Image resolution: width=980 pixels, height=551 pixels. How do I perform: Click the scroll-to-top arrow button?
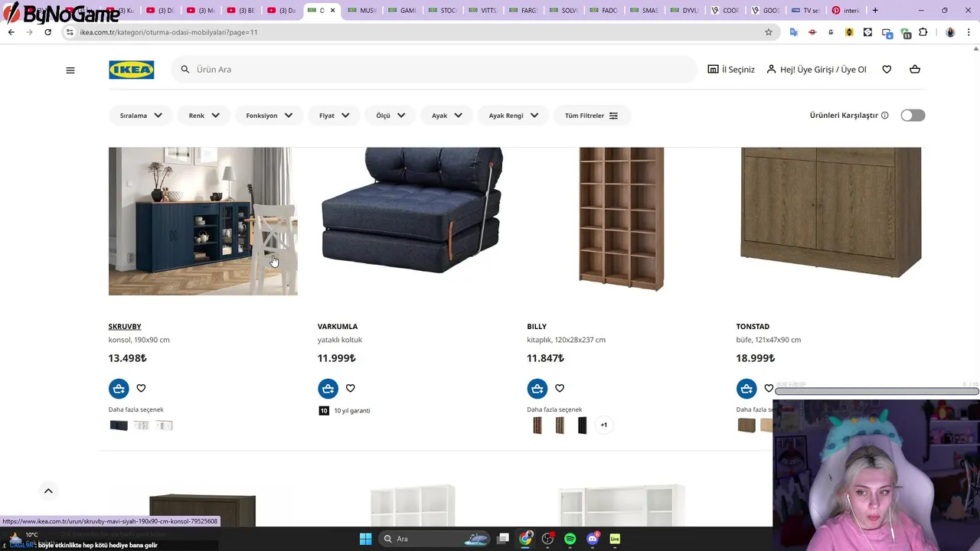pos(47,491)
